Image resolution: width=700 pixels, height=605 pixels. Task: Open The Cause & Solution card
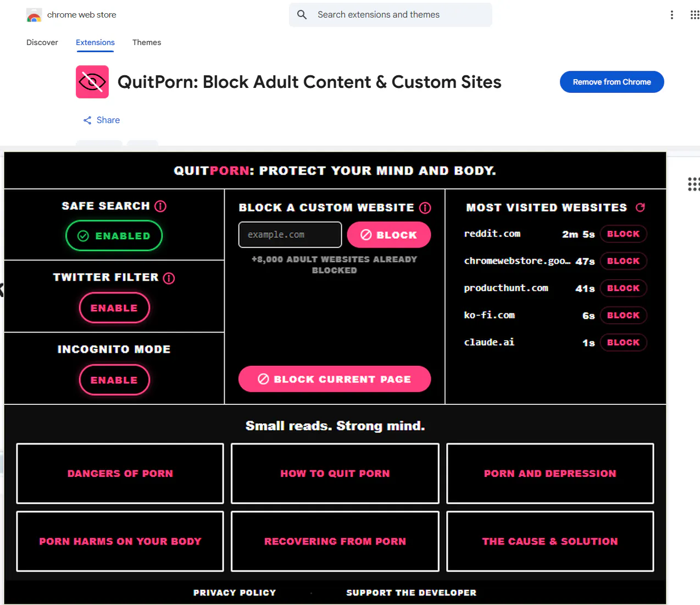coord(550,541)
